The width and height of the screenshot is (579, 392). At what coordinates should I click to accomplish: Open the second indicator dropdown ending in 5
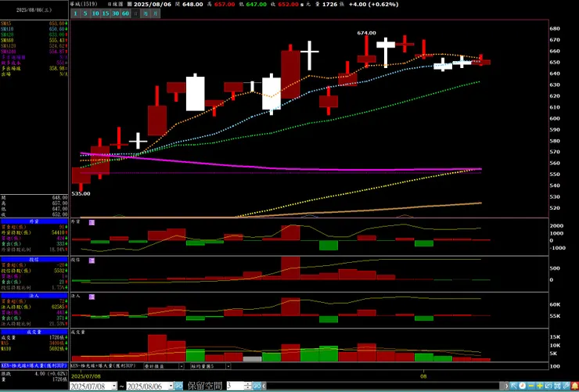click(x=228, y=366)
